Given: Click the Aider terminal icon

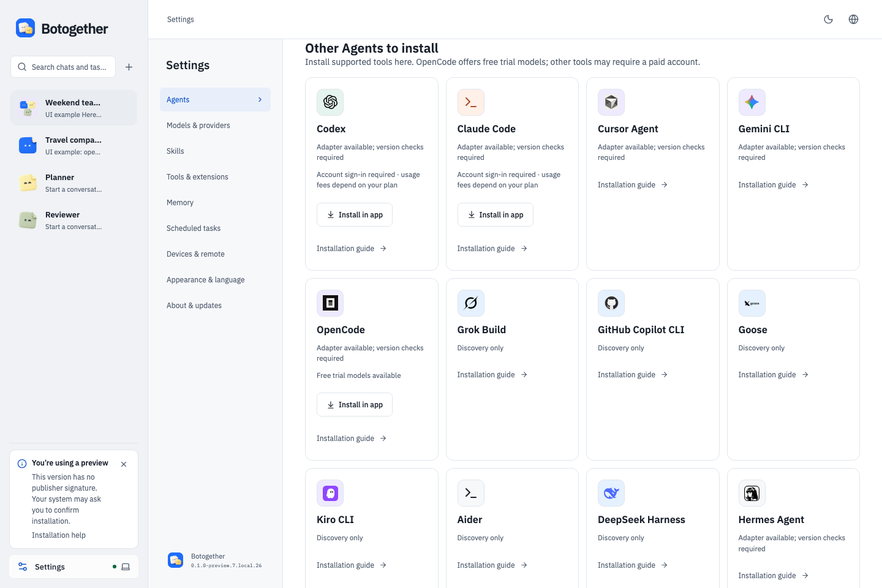Looking at the screenshot, I should coord(471,493).
